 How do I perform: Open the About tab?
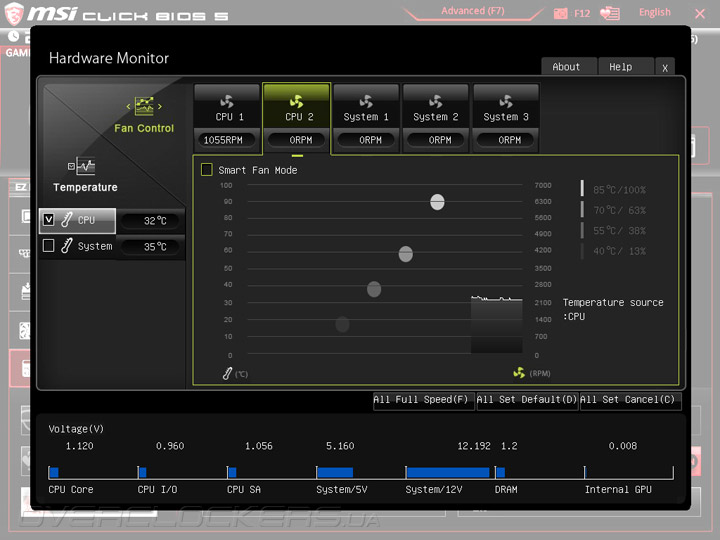pyautogui.click(x=568, y=67)
